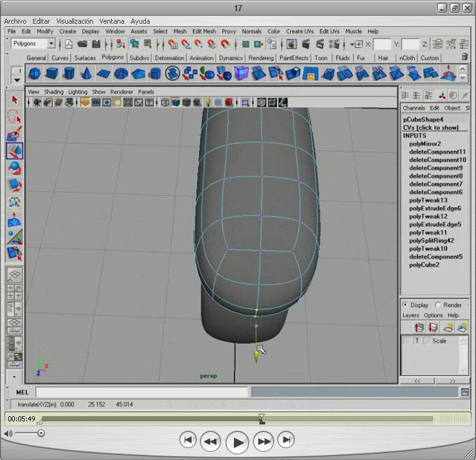Toggle Scale layer template T box
The image size is (476, 460).
point(417,341)
